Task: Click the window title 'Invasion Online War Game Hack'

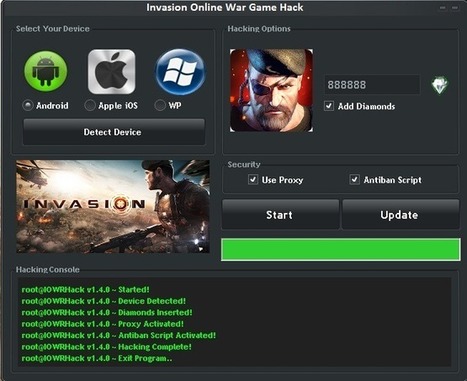Action: [225, 7]
